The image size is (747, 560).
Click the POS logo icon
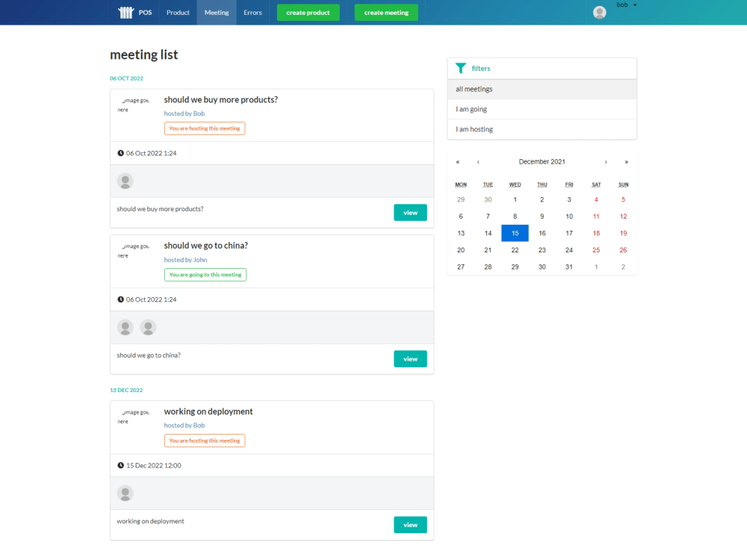(125, 11)
